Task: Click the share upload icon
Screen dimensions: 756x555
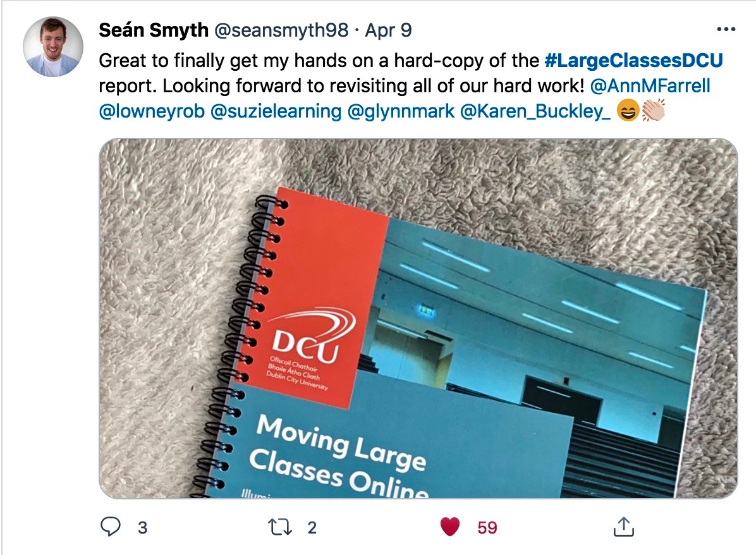Action: pos(623,527)
